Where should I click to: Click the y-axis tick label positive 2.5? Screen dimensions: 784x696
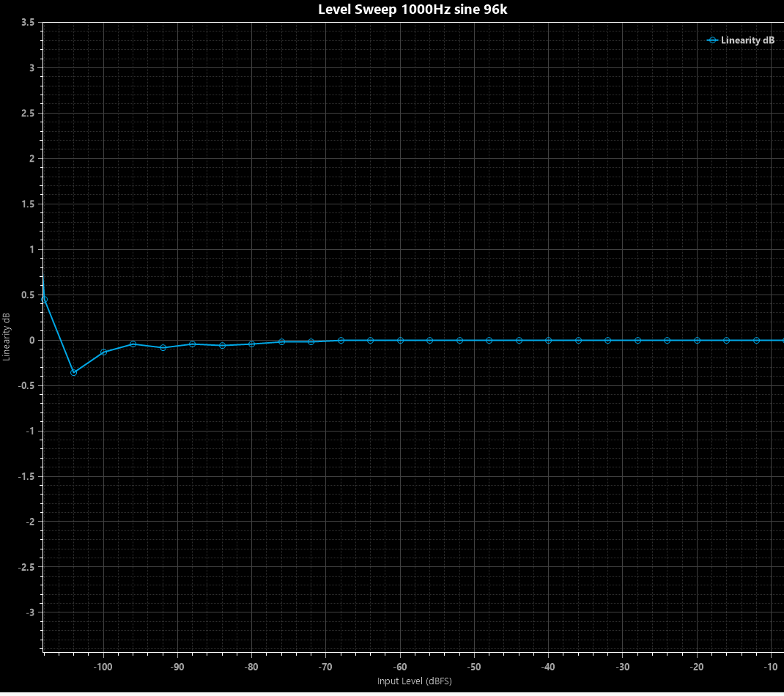point(29,114)
